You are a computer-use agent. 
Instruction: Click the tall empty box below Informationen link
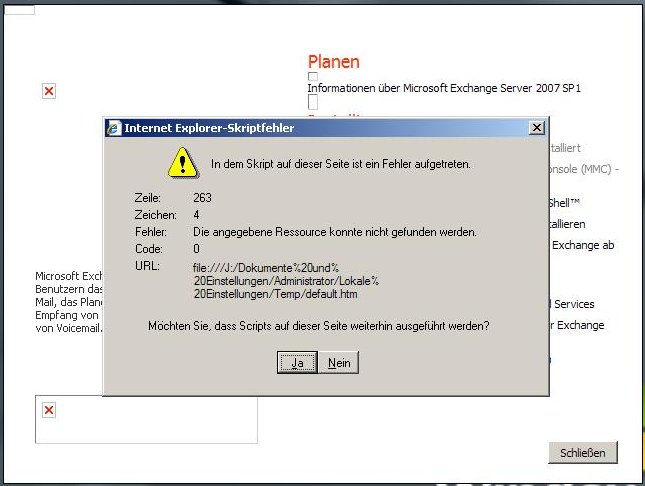(x=313, y=102)
